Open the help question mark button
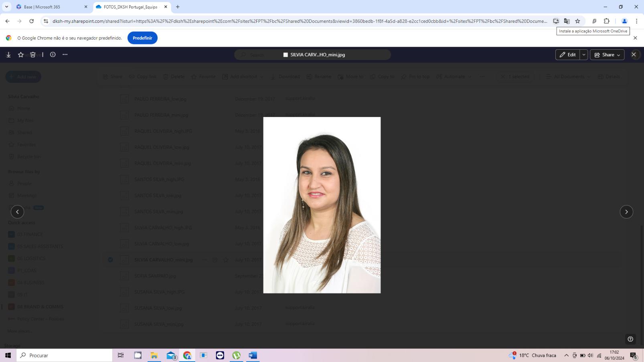This screenshot has height=362, width=644. 630,339
